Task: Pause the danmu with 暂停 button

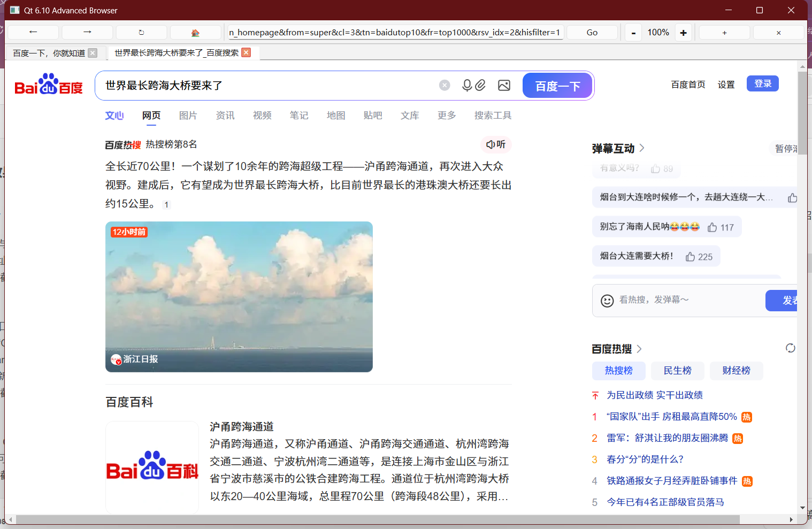Action: coord(784,149)
